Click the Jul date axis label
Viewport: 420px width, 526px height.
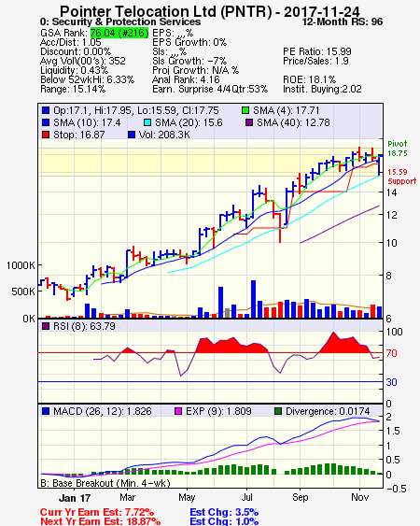[247, 497]
